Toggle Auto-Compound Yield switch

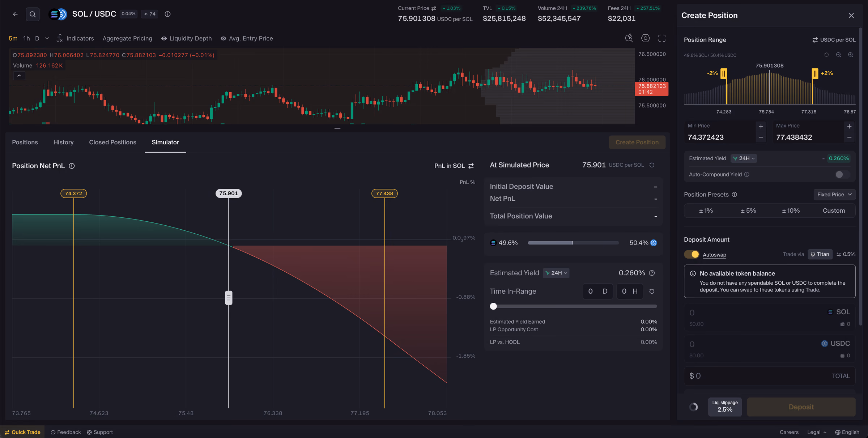click(x=842, y=174)
